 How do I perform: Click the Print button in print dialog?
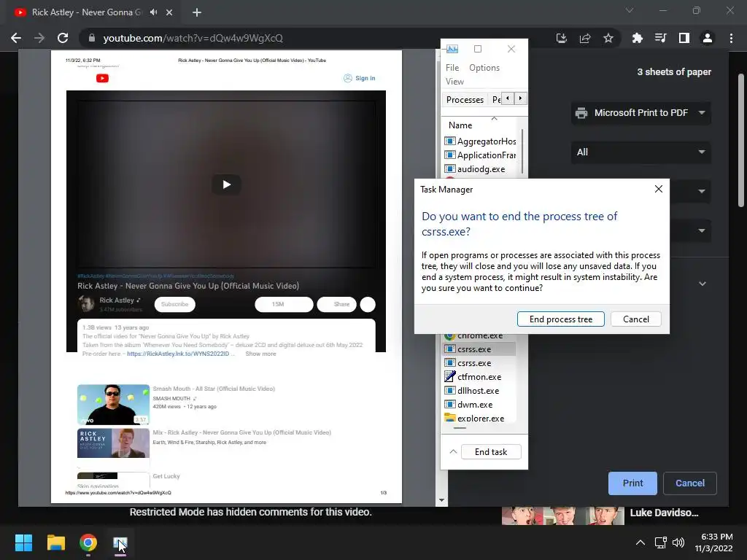tap(632, 483)
